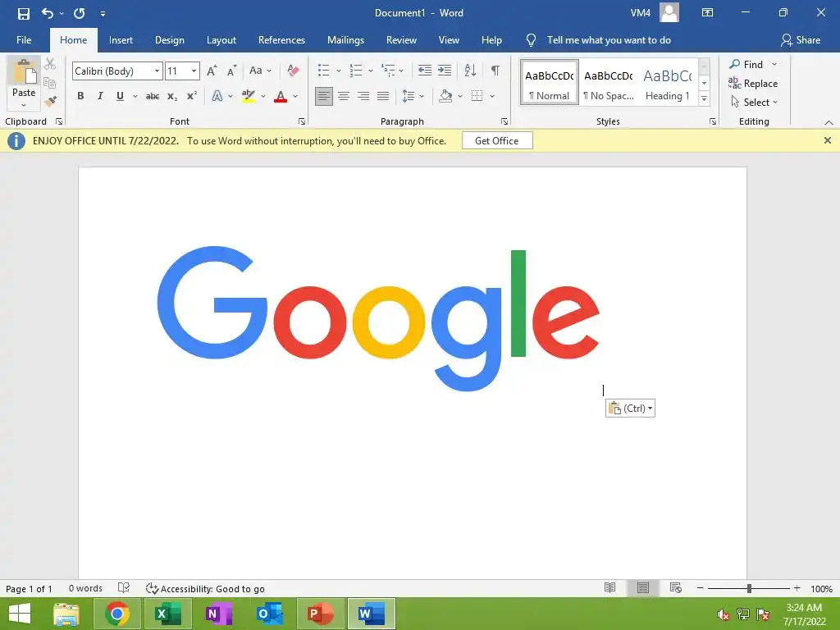Switch to the References tab

(281, 40)
